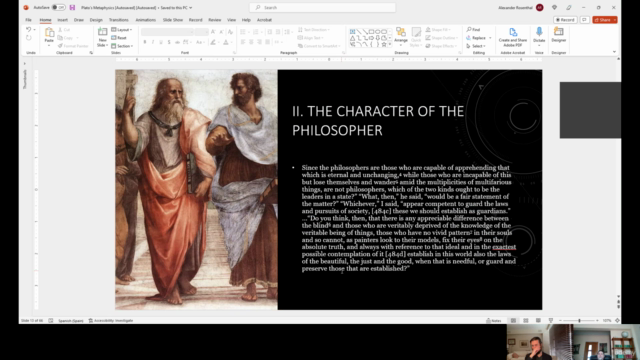640x360 pixels.
Task: Collapse the ribbon with chevron arrow
Action: click(x=614, y=52)
